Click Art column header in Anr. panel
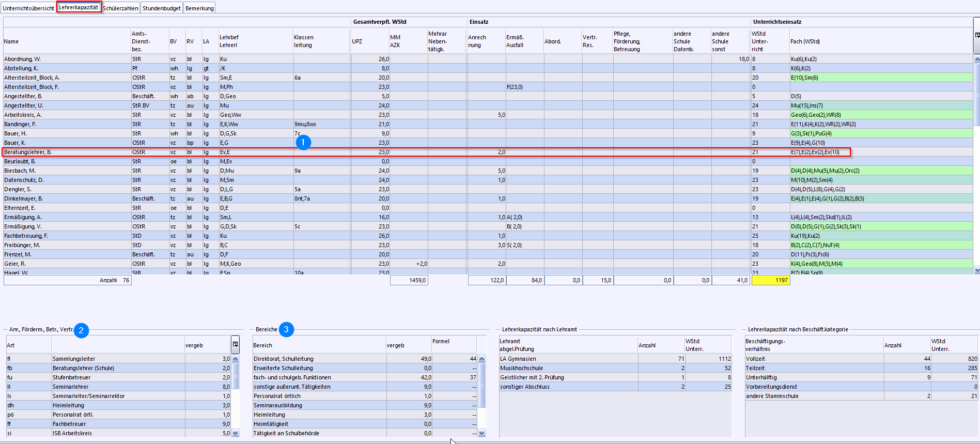The width and height of the screenshot is (980, 444). 28,345
